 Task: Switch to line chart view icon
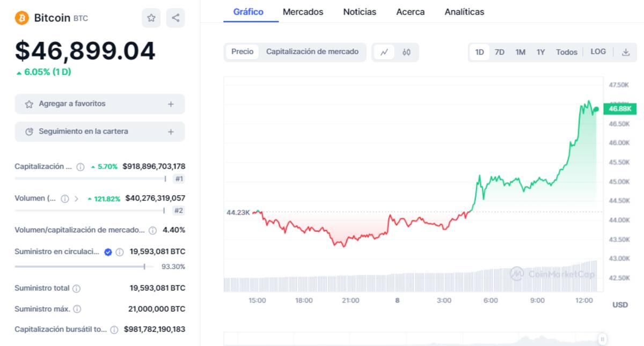[x=384, y=52]
